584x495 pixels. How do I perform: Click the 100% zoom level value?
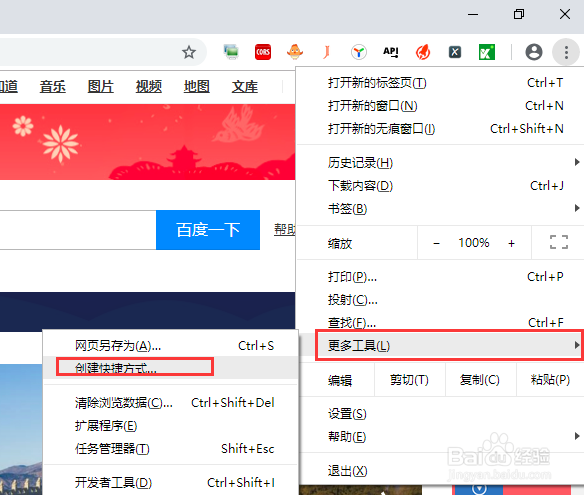[x=474, y=243]
